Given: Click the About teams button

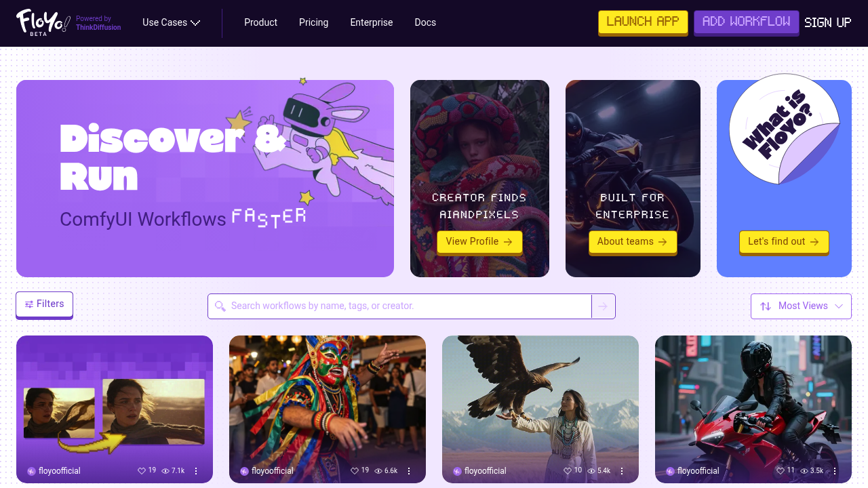Looking at the screenshot, I should pos(633,242).
